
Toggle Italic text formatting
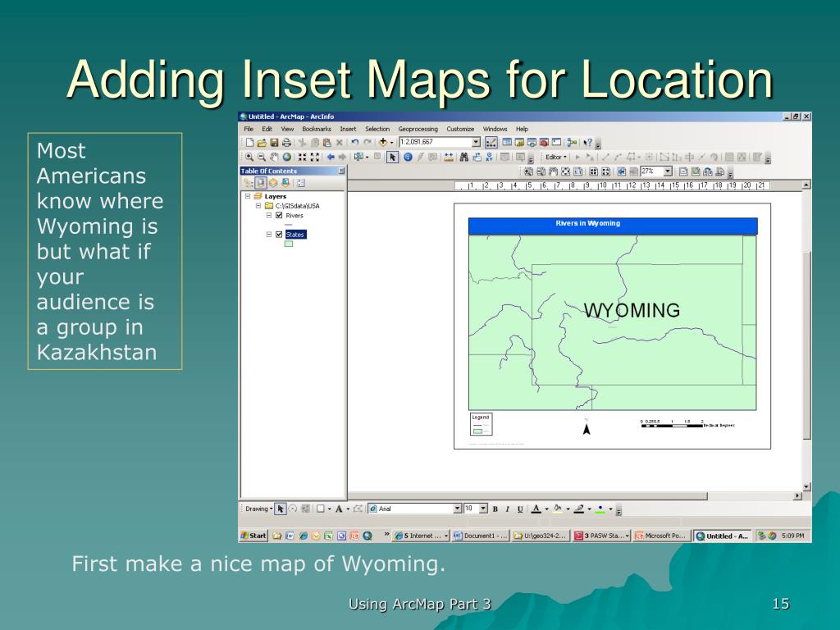pos(507,509)
